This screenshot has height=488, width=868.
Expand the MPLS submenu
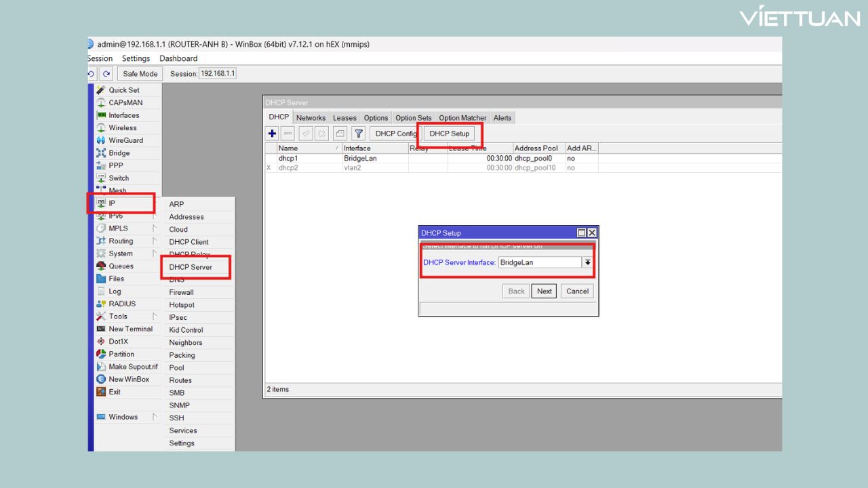(127, 228)
